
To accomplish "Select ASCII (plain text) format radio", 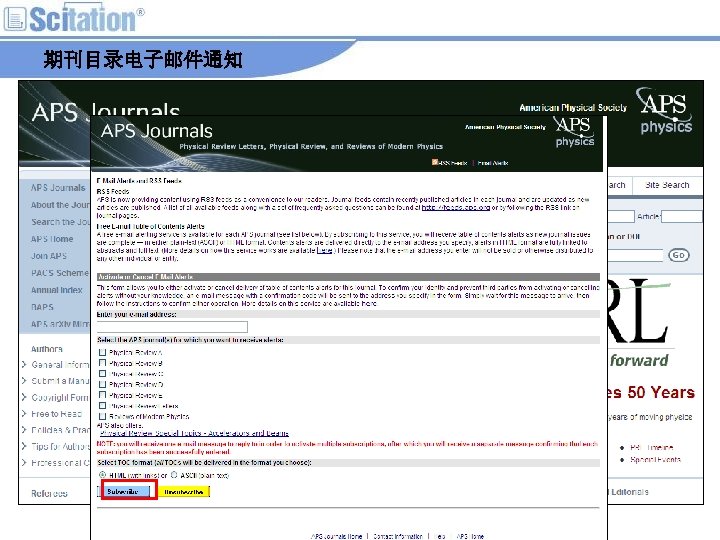I will tap(174, 475).
